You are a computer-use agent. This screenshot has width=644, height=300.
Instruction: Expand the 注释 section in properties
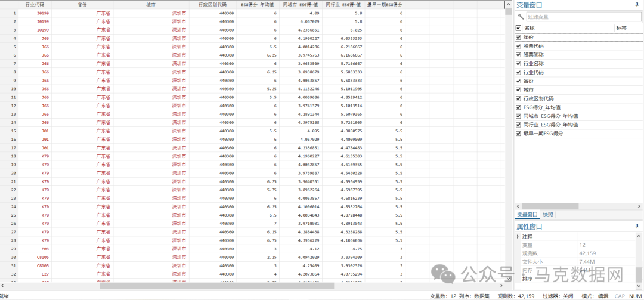point(518,237)
